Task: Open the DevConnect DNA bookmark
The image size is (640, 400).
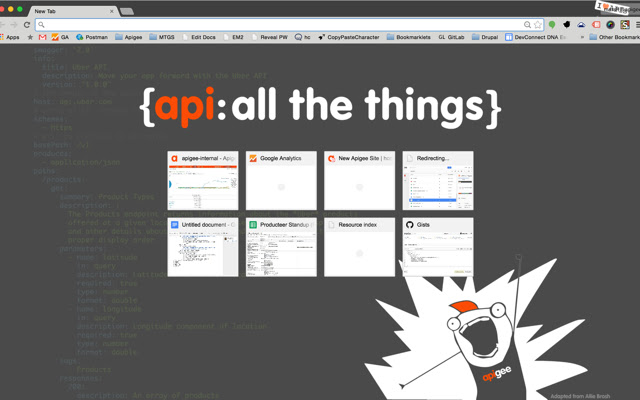Action: pos(536,37)
